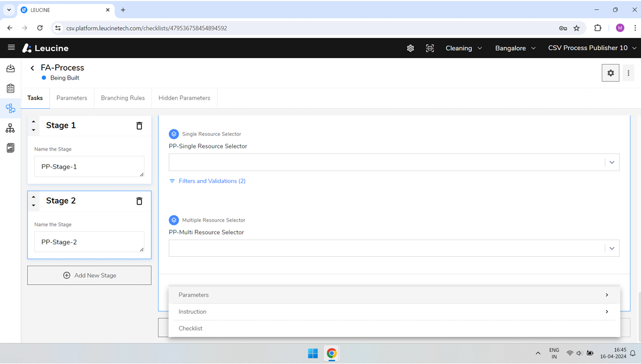
Task: Click the filter icon beside Filters and Validations
Action: point(172,181)
